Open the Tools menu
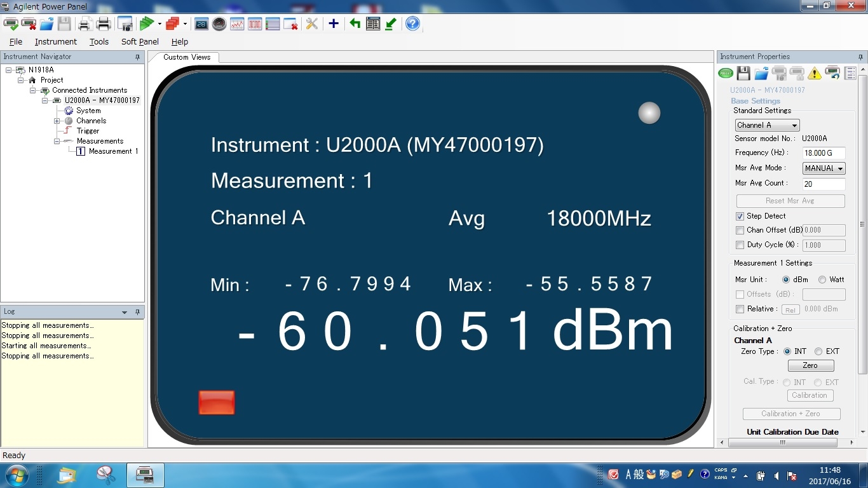This screenshot has height=488, width=868. (x=98, y=41)
